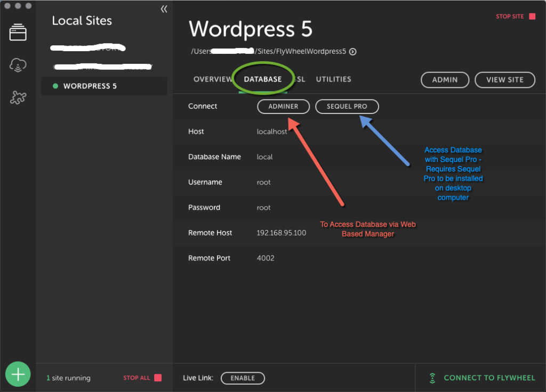Open the Utilities tab
This screenshot has height=392, width=546.
pyautogui.click(x=334, y=79)
